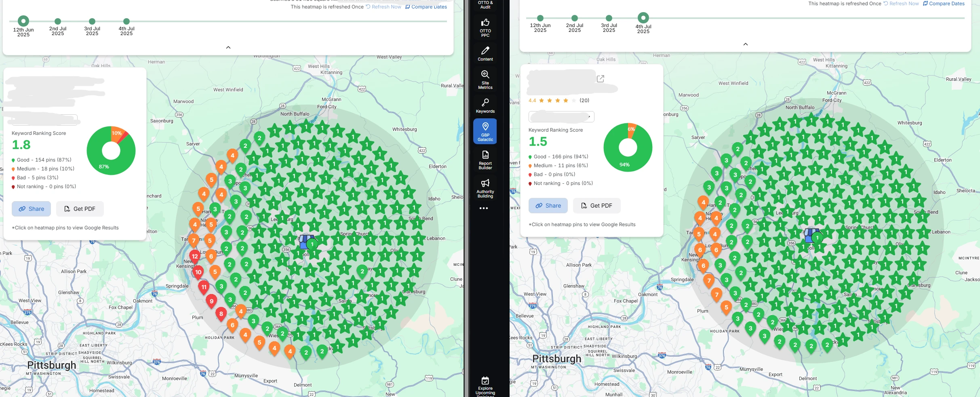980x397 pixels.
Task: Open Explore Upcoming Trainings calendar item
Action: (x=485, y=386)
